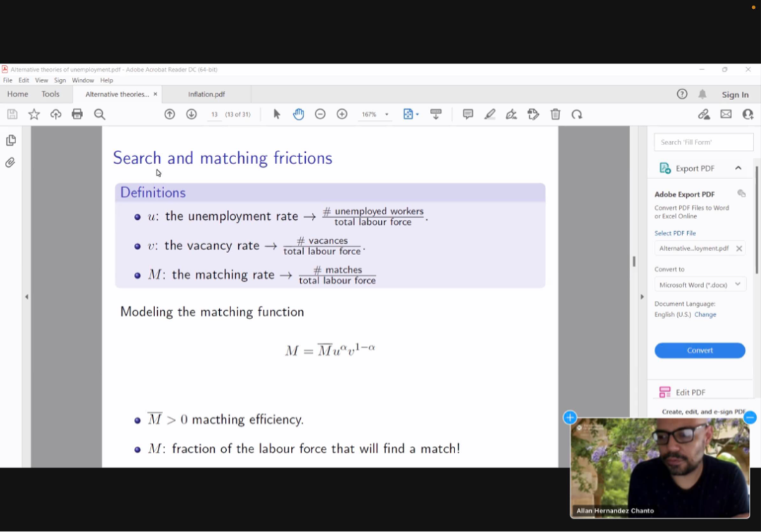Image resolution: width=761 pixels, height=532 pixels.
Task: Collapse the Export PDF section
Action: (738, 168)
